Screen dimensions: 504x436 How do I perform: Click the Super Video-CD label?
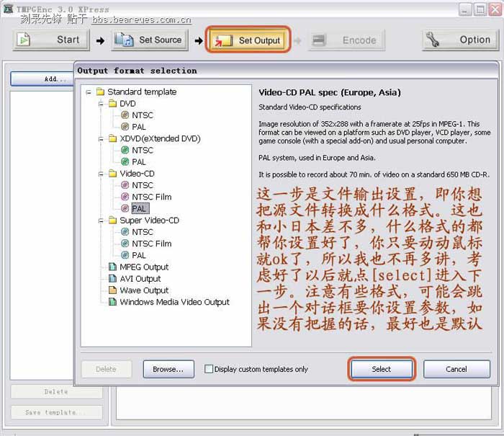click(x=150, y=220)
